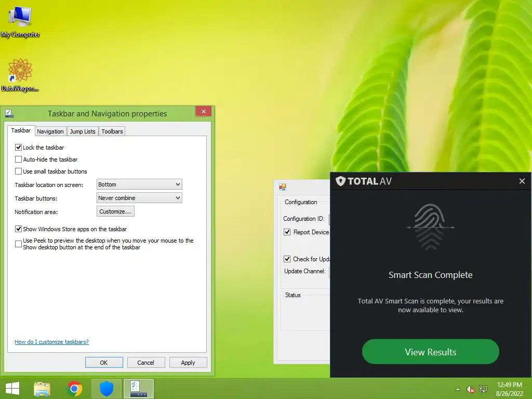
Task: Click the OK button
Action: pyautogui.click(x=104, y=362)
